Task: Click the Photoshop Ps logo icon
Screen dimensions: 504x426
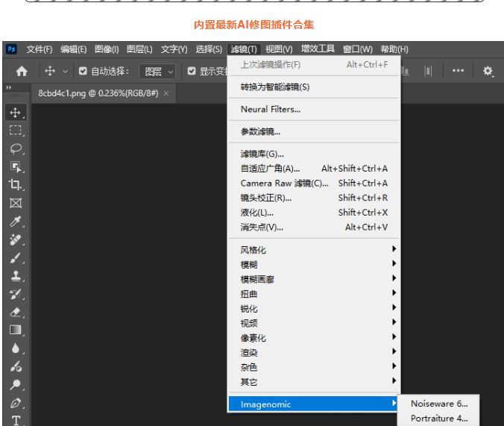Action: tap(11, 49)
